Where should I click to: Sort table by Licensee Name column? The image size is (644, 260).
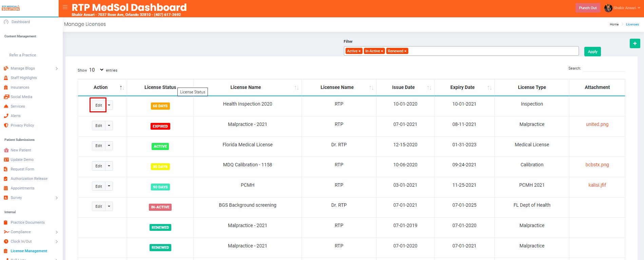pos(339,87)
